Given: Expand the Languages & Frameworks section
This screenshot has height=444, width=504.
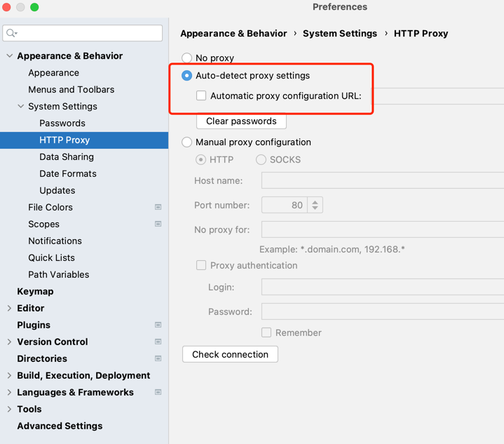Looking at the screenshot, I should click(9, 392).
